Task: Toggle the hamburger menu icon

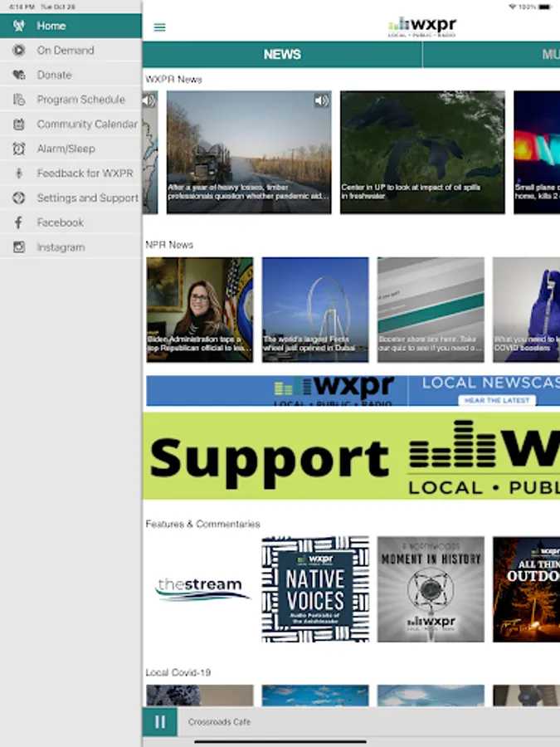Action: pyautogui.click(x=159, y=27)
